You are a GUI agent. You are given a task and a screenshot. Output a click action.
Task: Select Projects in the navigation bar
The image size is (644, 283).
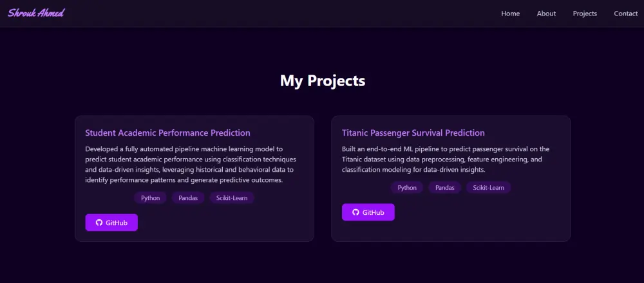click(585, 14)
